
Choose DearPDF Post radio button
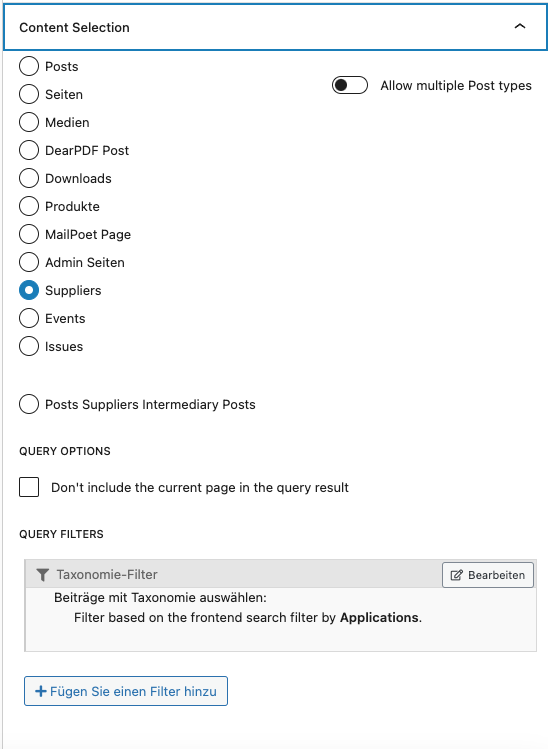coord(29,150)
